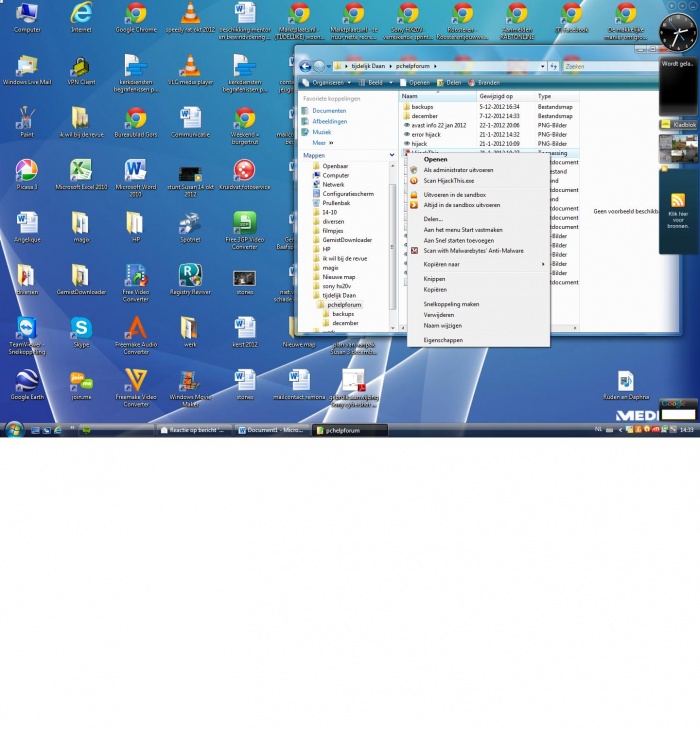Click the taskbar clock 14:33
The image size is (700, 729).
[686, 430]
